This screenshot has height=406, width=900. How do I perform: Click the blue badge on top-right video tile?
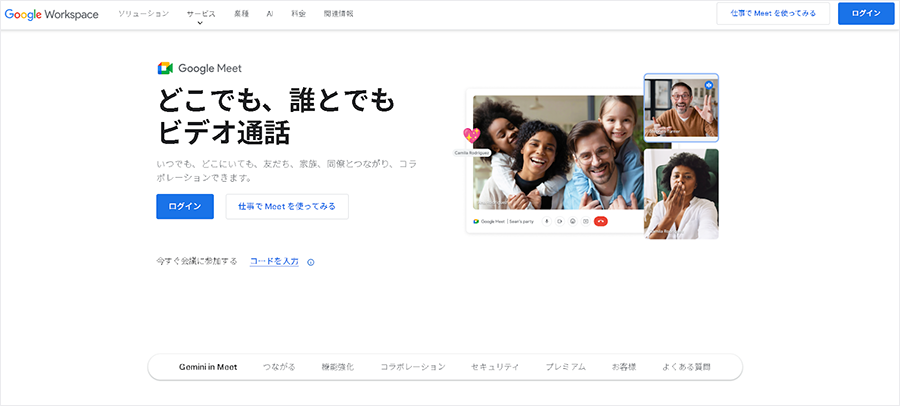tap(708, 86)
